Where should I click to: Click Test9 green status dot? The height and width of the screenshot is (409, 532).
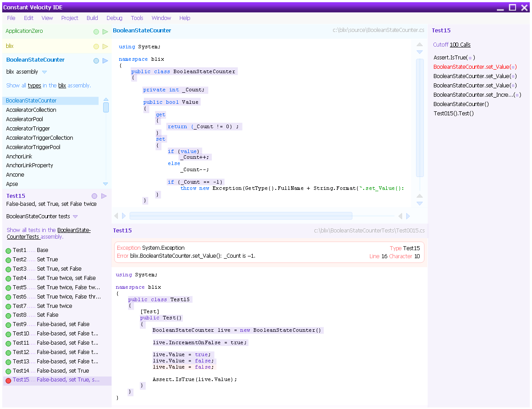8,325
